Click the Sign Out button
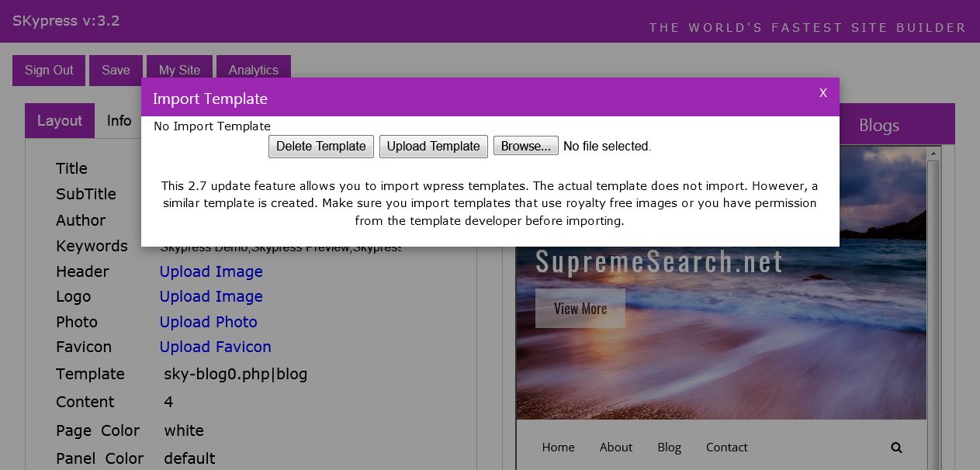 (x=49, y=70)
